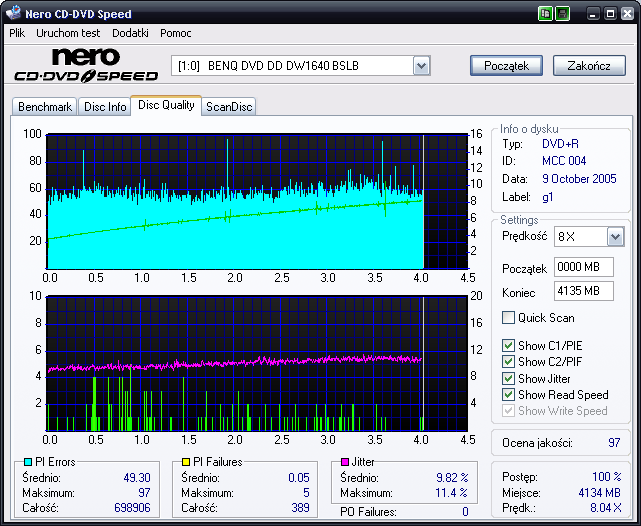Click the Początek 0000 MB input field

(x=584, y=267)
